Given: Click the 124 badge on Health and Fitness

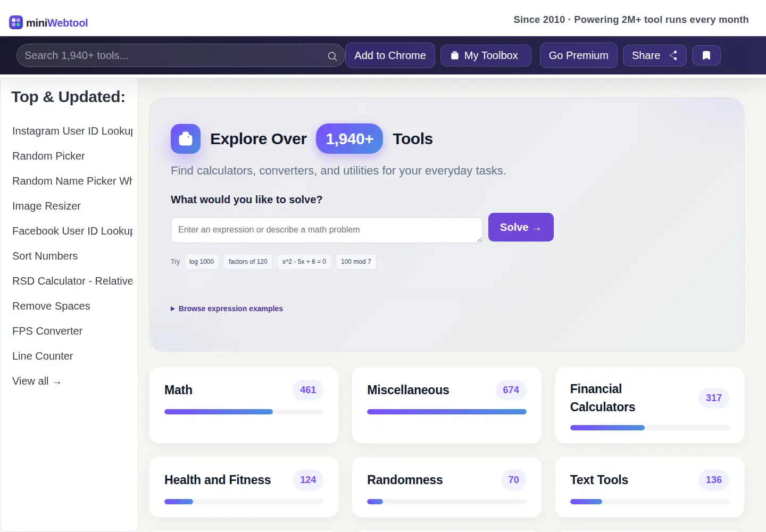Looking at the screenshot, I should (308, 480).
